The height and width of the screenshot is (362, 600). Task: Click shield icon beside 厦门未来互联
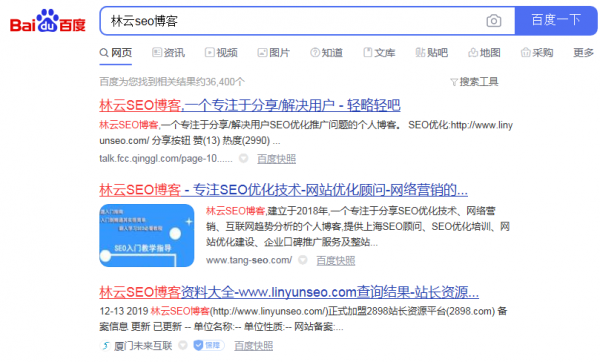[183, 346]
